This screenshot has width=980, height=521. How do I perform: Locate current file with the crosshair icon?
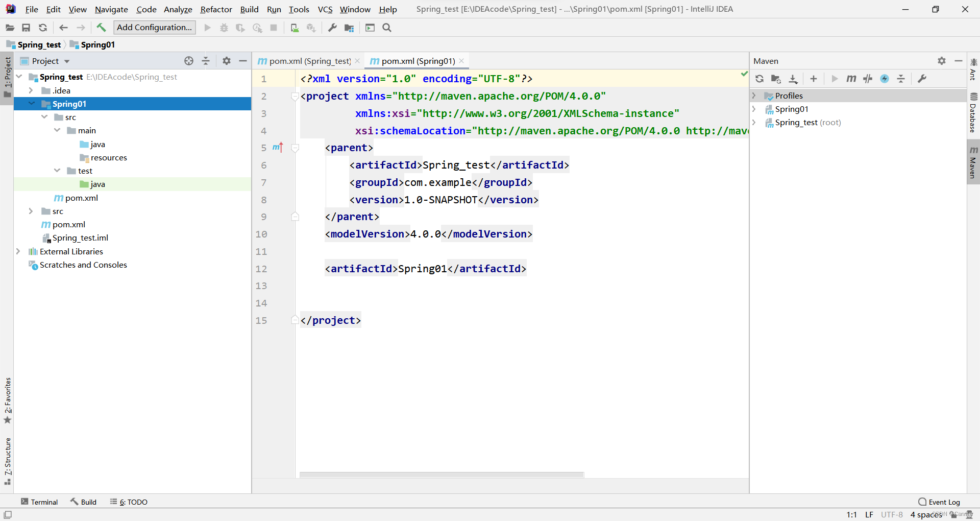coord(189,61)
